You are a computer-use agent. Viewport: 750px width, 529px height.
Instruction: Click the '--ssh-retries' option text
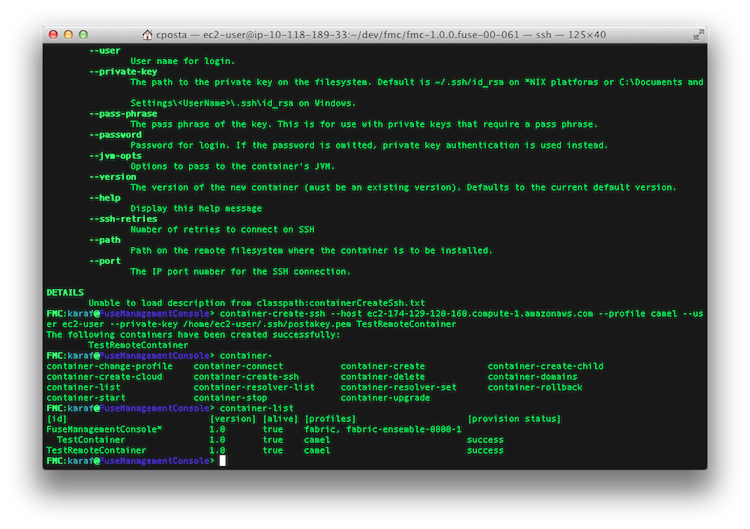[123, 219]
